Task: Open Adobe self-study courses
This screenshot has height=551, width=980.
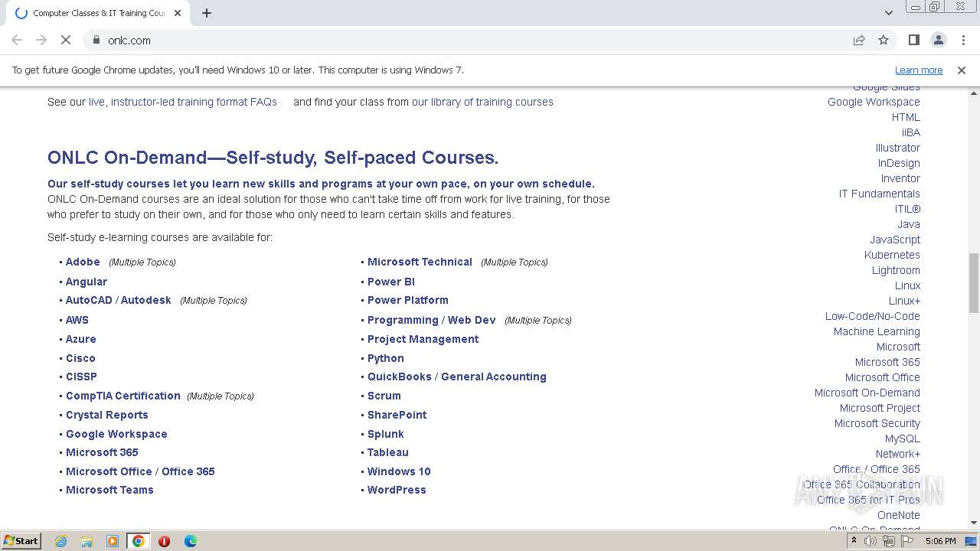Action: (x=83, y=262)
